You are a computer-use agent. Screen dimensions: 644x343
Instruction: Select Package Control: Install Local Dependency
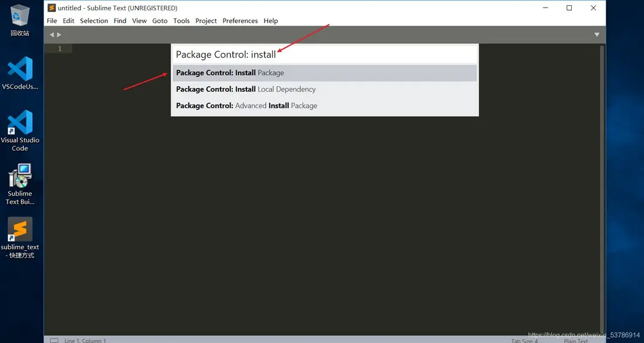click(324, 89)
